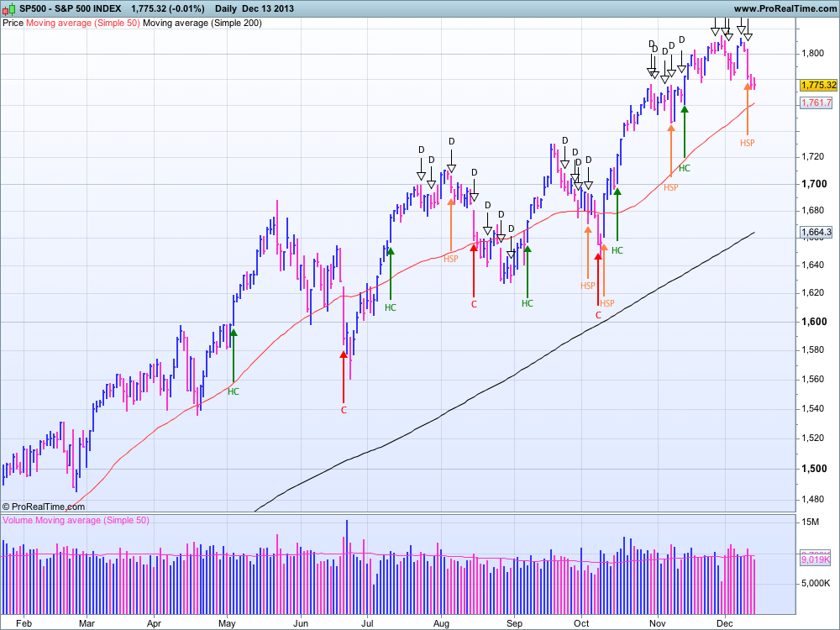Viewport: 840px width, 630px height.
Task: Click the 1,540 price axis label
Action: pos(812,409)
